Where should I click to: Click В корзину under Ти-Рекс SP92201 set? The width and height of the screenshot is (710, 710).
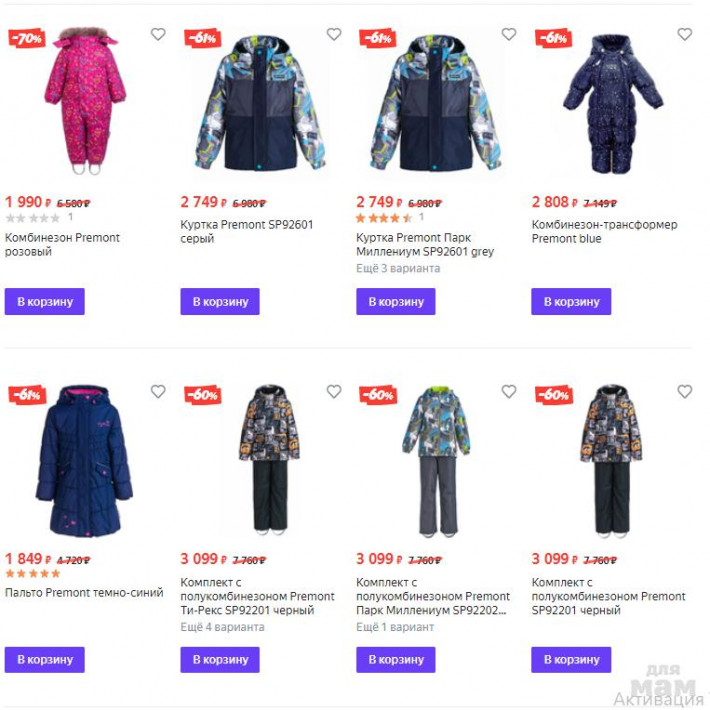pyautogui.click(x=220, y=660)
